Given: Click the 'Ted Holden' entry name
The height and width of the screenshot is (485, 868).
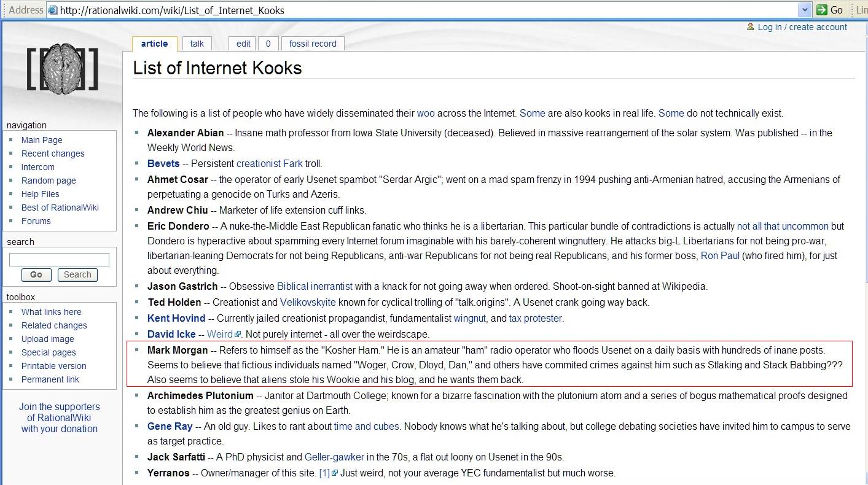Looking at the screenshot, I should (174, 302).
